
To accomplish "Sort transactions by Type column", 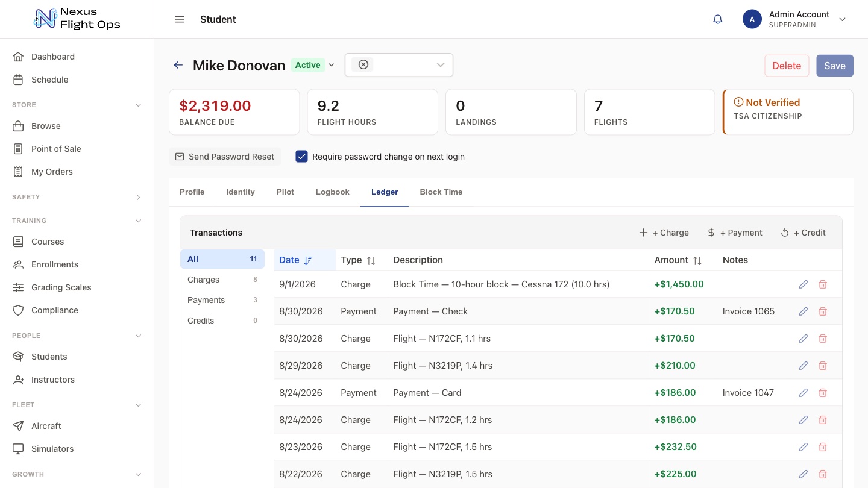I will (358, 260).
